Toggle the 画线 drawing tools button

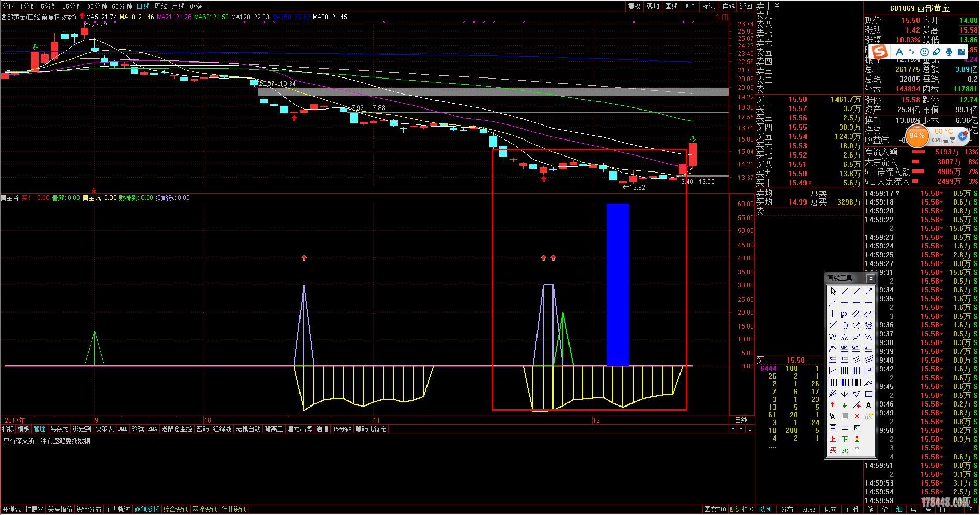point(671,6)
